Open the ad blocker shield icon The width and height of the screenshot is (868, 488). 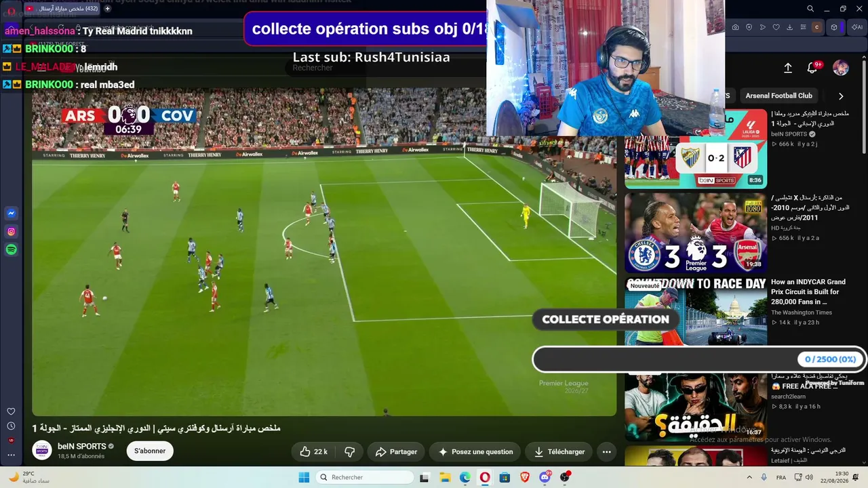click(749, 27)
